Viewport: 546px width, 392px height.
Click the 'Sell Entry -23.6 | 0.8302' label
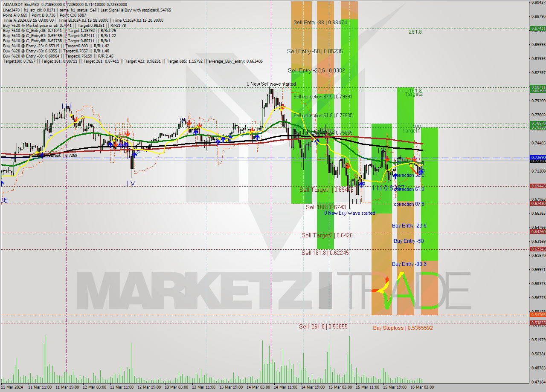coord(317,70)
